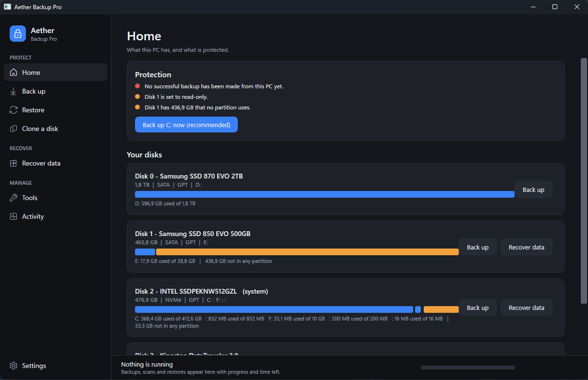
Task: Back up Disk 2 INTEL system disk
Action: pos(478,308)
